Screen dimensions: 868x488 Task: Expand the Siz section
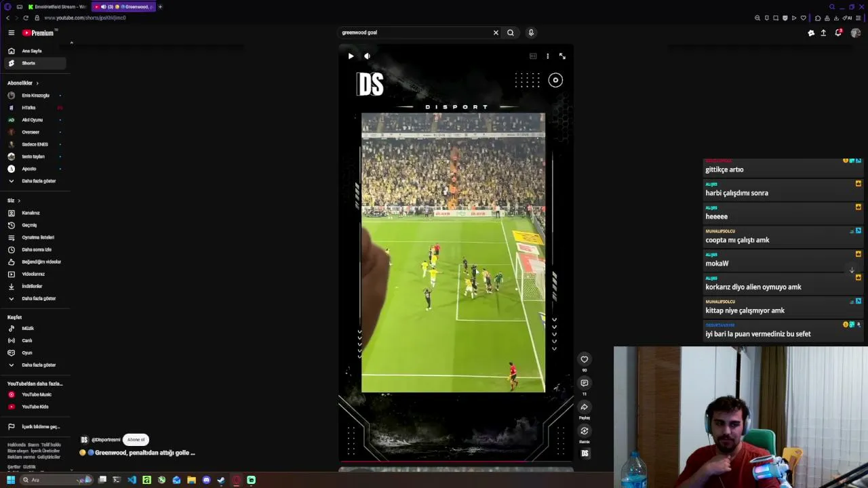pyautogui.click(x=14, y=201)
